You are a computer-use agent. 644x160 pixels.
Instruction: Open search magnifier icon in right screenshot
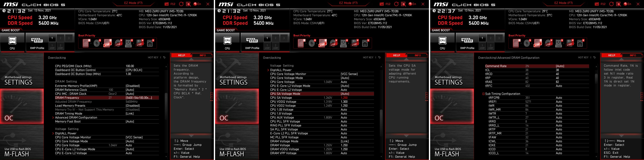[x=619, y=4]
